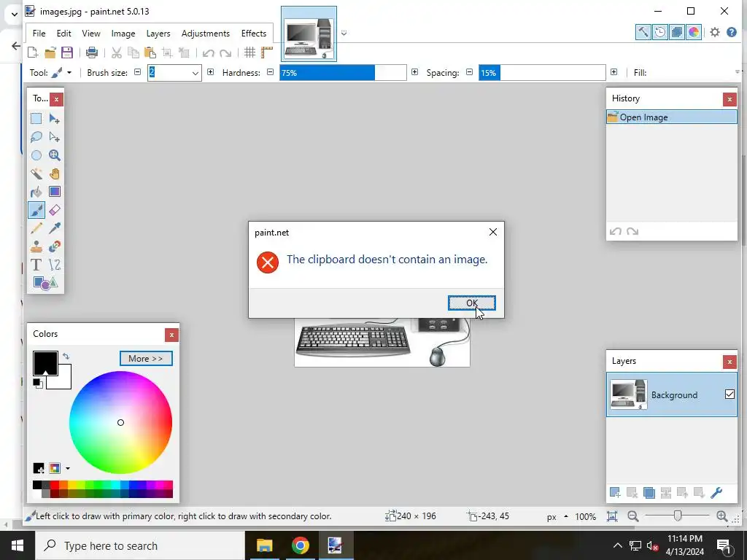Select the Zoom tool in the Tools panel
This screenshot has height=560, width=747.
coord(54,155)
